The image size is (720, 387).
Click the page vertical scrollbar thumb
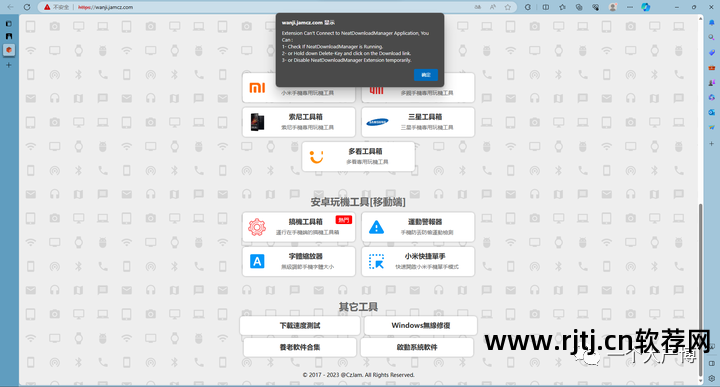[x=700, y=289]
